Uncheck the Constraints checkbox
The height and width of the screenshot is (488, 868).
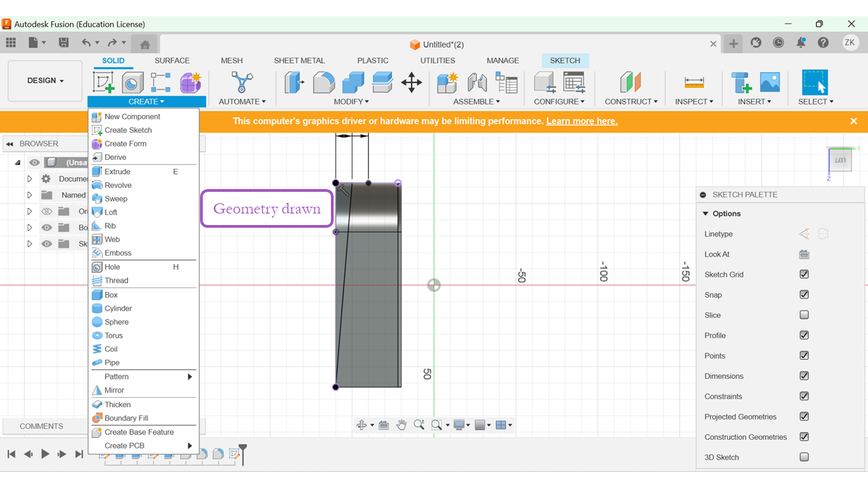click(x=804, y=396)
